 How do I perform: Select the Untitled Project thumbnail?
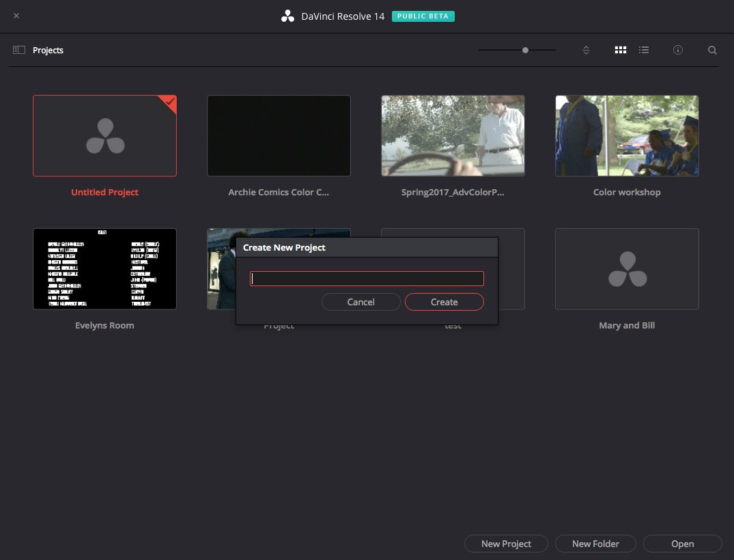(x=105, y=136)
